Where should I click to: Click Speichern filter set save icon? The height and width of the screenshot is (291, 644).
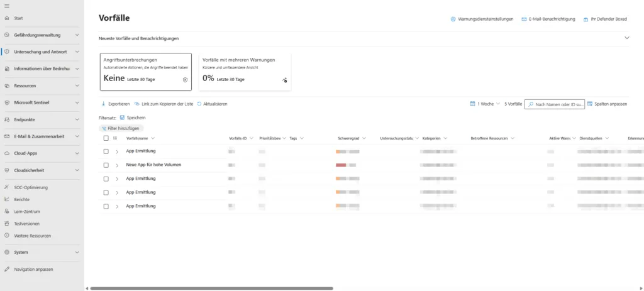[123, 118]
